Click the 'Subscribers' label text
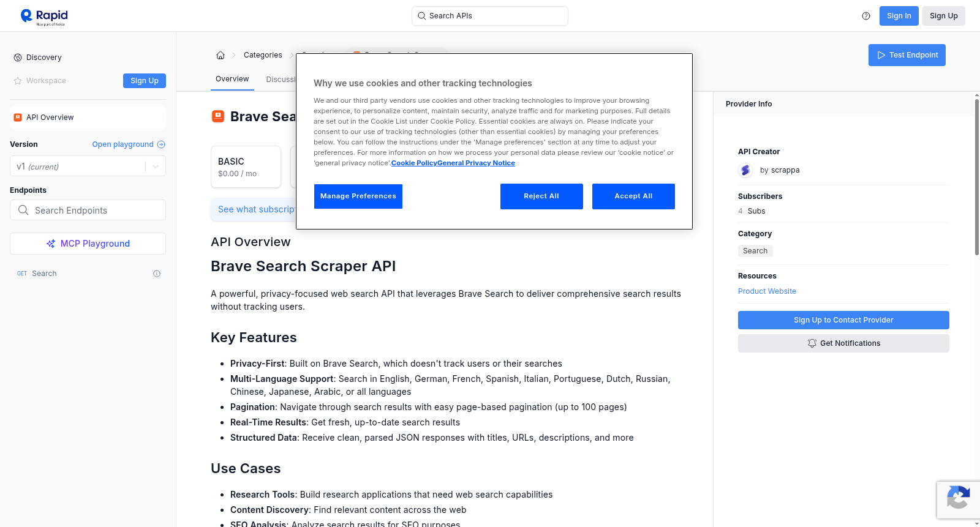Image resolution: width=980 pixels, height=527 pixels. point(760,196)
